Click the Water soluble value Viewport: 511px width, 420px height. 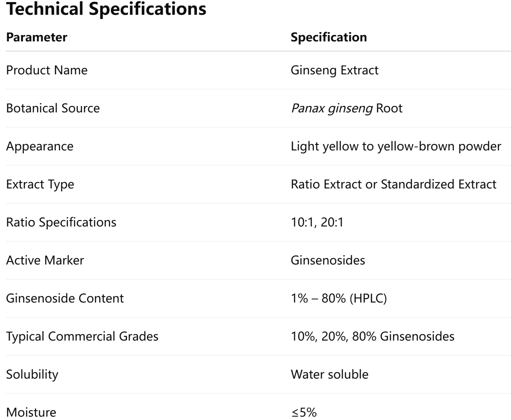329,374
